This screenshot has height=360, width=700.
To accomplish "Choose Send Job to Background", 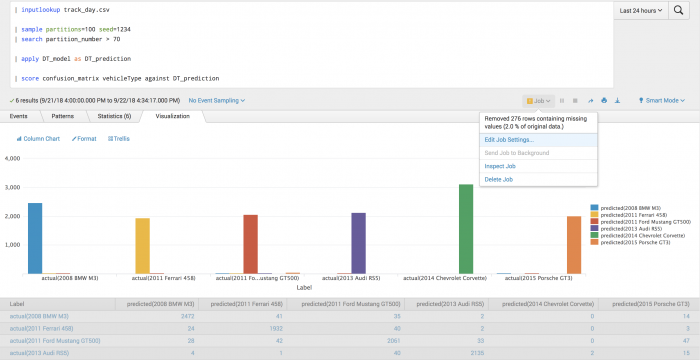I will tap(538, 153).
